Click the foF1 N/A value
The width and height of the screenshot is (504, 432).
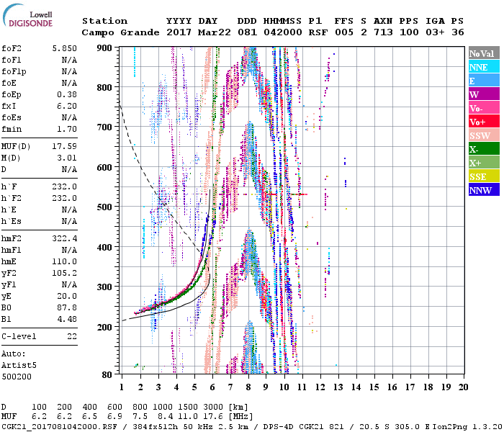tap(69, 60)
